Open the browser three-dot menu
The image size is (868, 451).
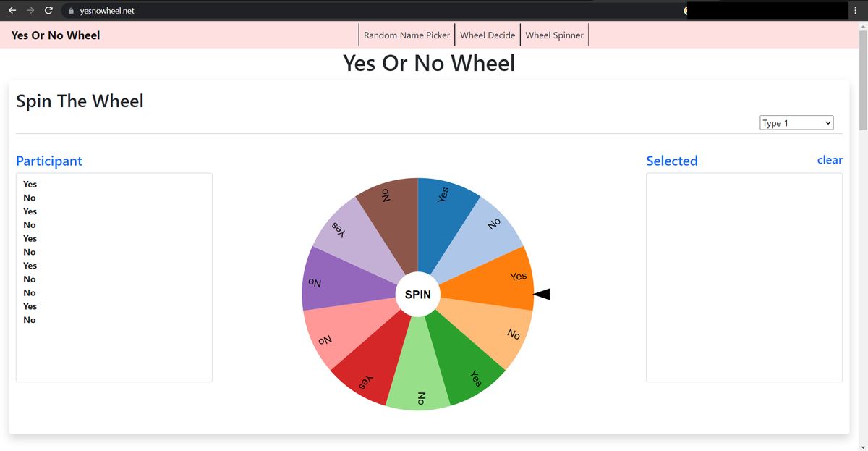pos(856,10)
